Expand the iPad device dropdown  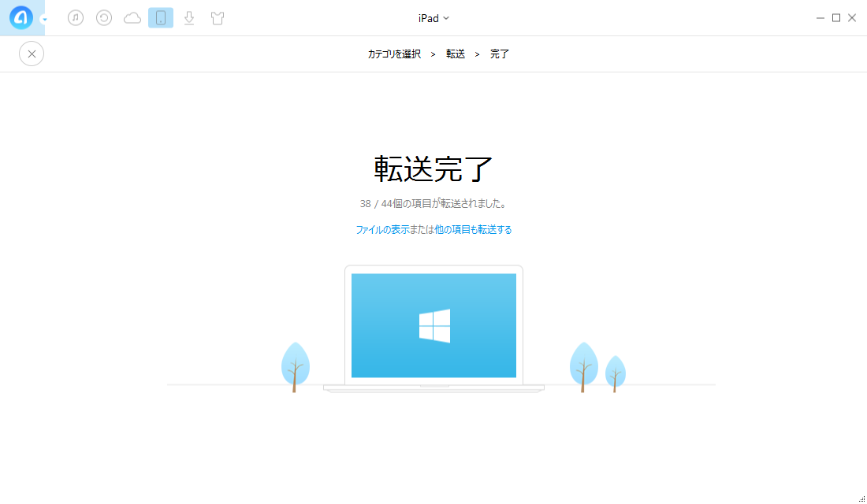(x=433, y=18)
